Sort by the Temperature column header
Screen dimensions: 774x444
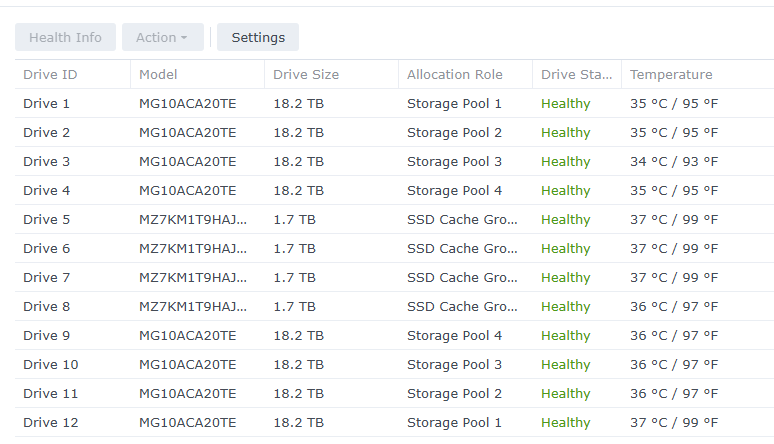coord(671,74)
